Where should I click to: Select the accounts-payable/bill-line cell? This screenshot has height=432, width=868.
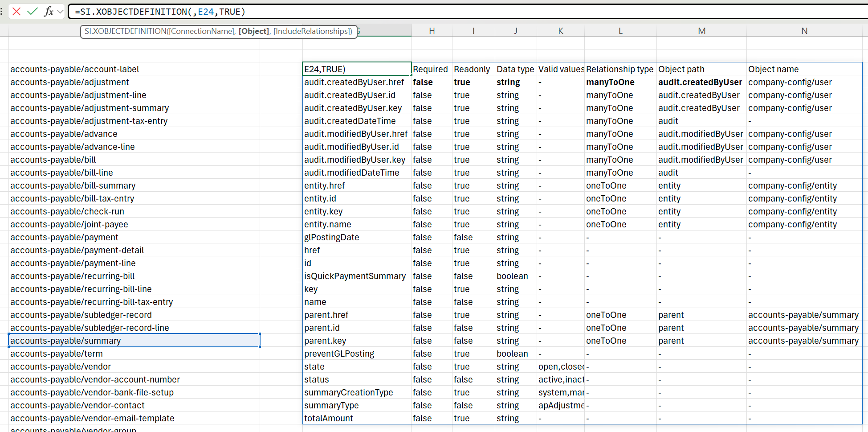tap(134, 173)
